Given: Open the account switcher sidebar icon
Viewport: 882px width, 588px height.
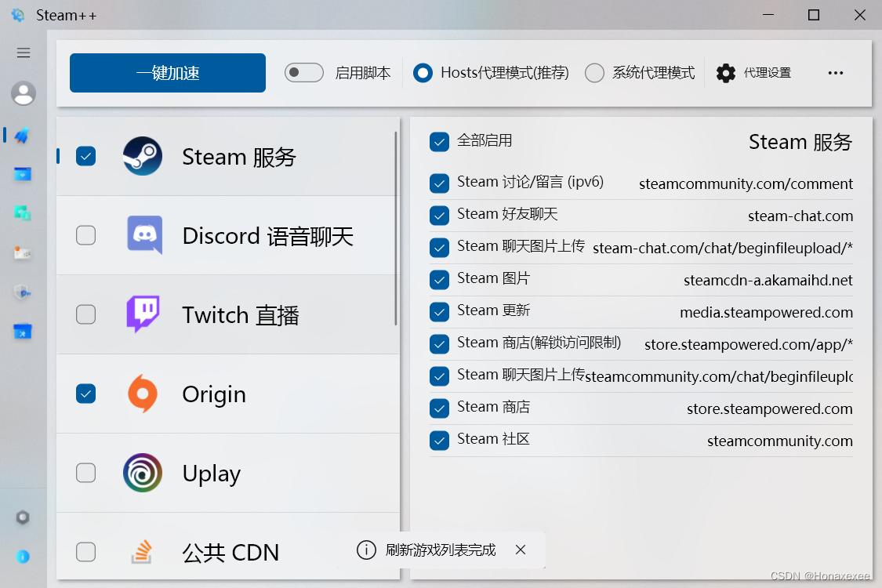Looking at the screenshot, I should point(24,213).
